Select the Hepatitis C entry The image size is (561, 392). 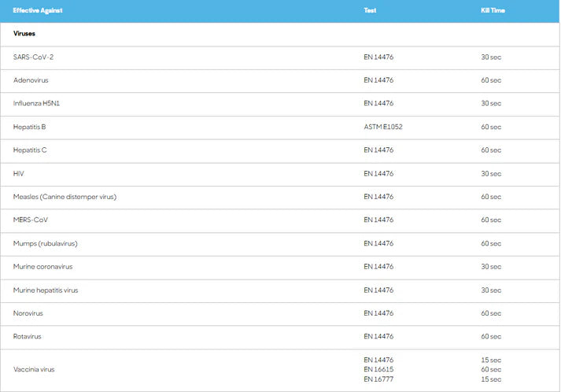pyautogui.click(x=30, y=150)
